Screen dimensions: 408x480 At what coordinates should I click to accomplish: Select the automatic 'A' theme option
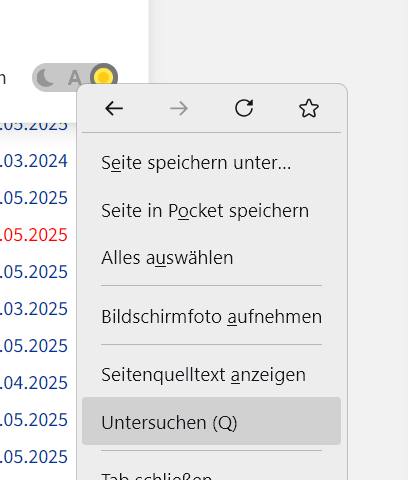(x=74, y=78)
